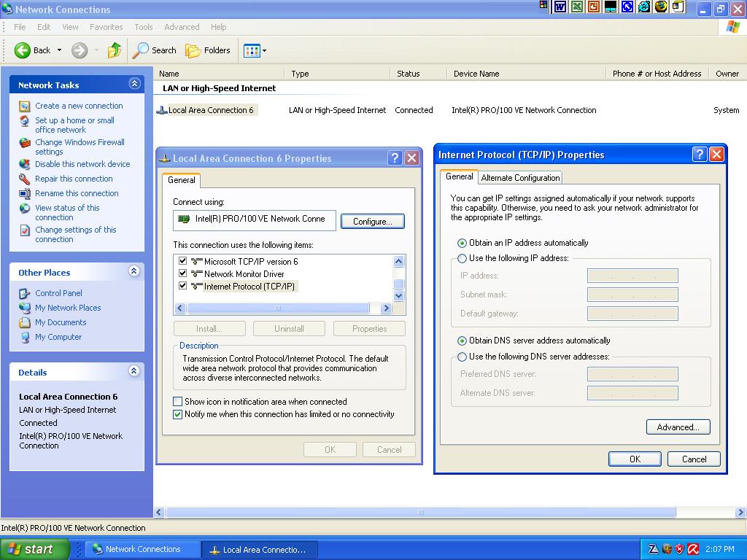Click the Repair this connection wrench icon
This screenshot has width=747, height=560.
tap(24, 179)
